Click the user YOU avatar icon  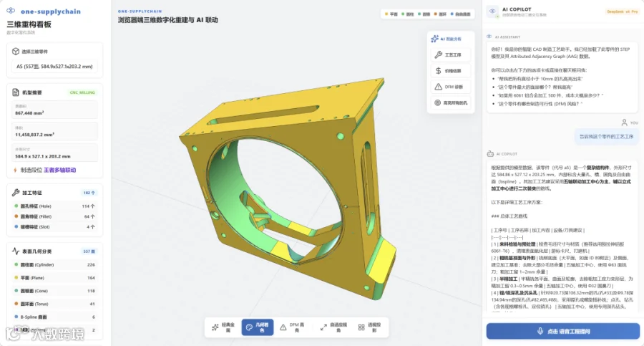click(x=624, y=122)
